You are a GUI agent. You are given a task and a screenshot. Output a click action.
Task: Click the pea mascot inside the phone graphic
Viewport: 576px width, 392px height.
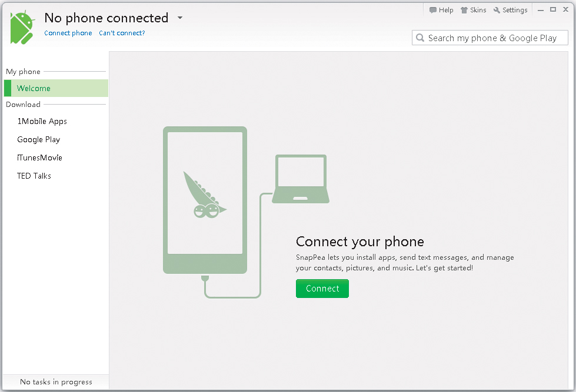pyautogui.click(x=205, y=194)
